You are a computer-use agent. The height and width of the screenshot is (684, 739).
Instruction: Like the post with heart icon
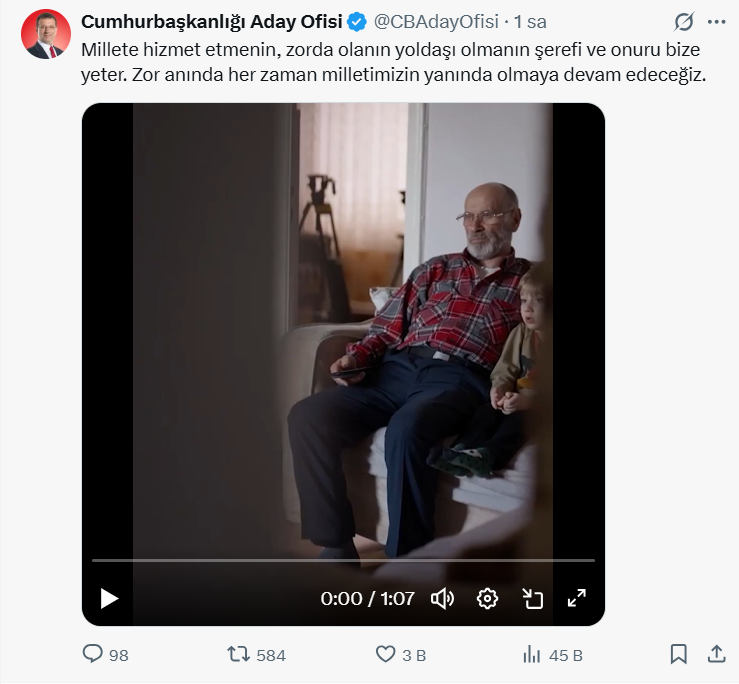[x=386, y=654]
